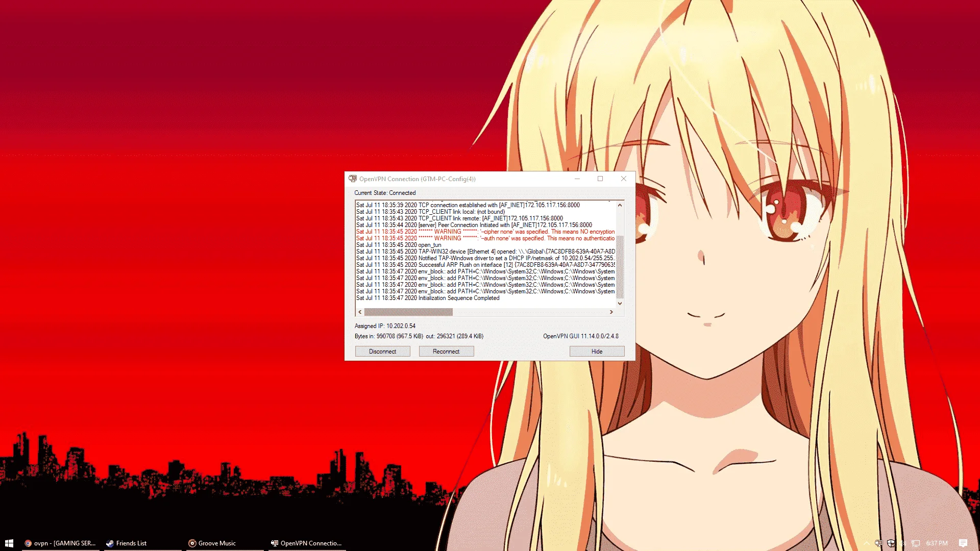Click 'Initialization Sequence Completed' log line
The height and width of the screenshot is (551, 980).
(428, 298)
